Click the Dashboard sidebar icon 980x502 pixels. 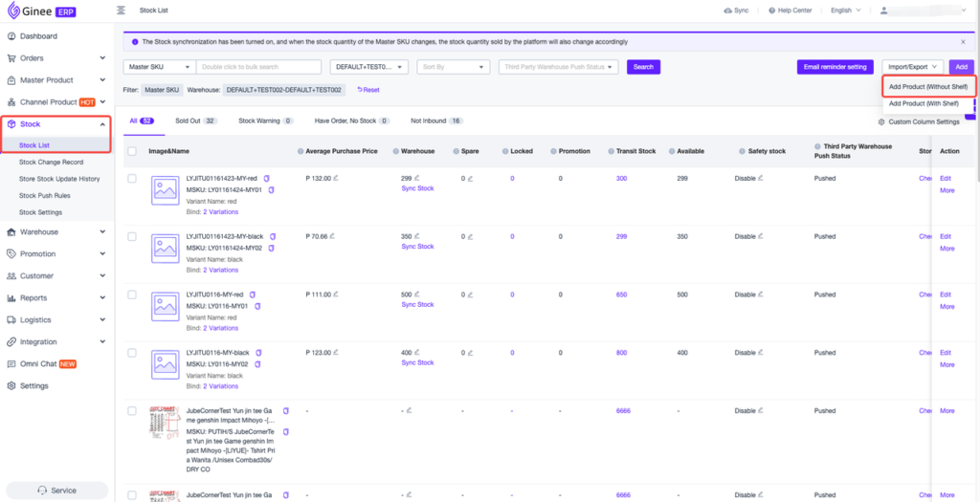click(x=11, y=36)
